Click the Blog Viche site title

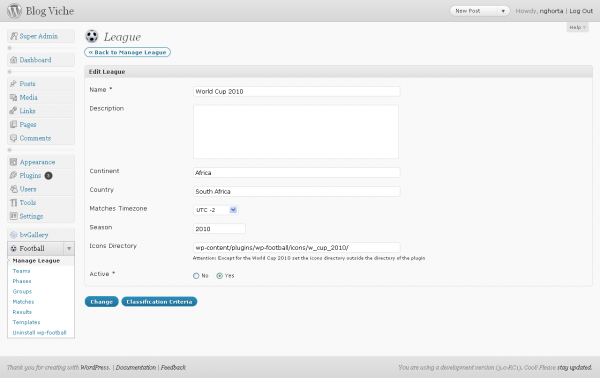tap(50, 11)
